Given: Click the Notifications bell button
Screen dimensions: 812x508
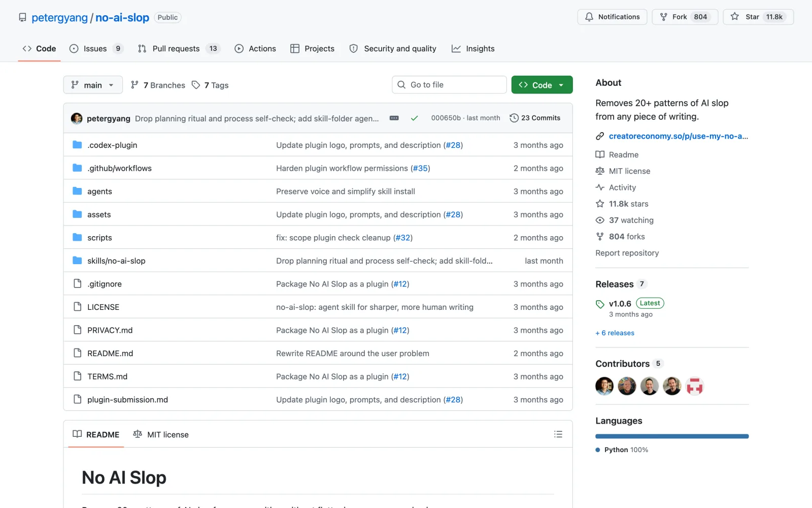Looking at the screenshot, I should click(x=612, y=17).
